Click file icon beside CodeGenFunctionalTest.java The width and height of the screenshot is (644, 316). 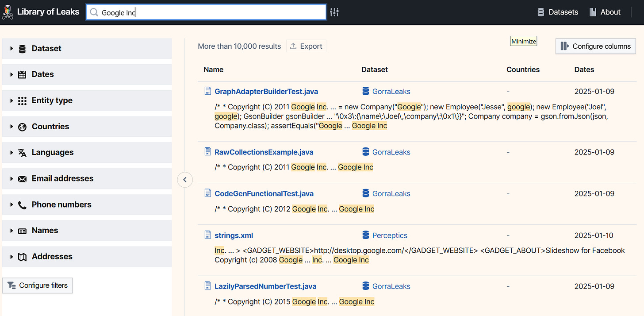208,193
